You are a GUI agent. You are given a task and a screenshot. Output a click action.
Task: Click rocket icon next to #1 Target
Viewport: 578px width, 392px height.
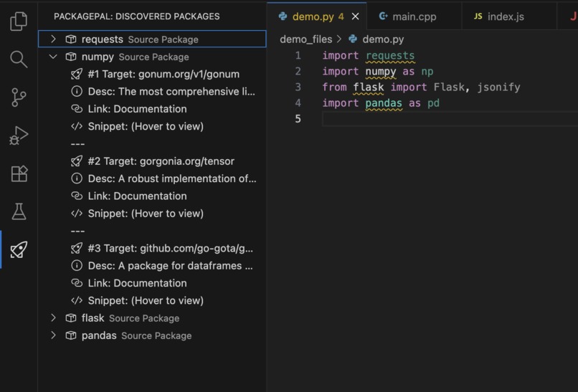(x=76, y=74)
